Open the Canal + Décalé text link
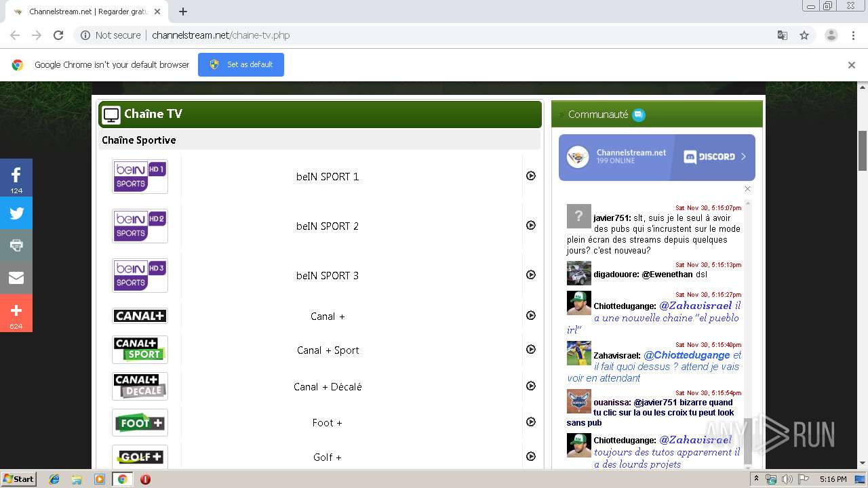The height and width of the screenshot is (488, 868). (328, 386)
